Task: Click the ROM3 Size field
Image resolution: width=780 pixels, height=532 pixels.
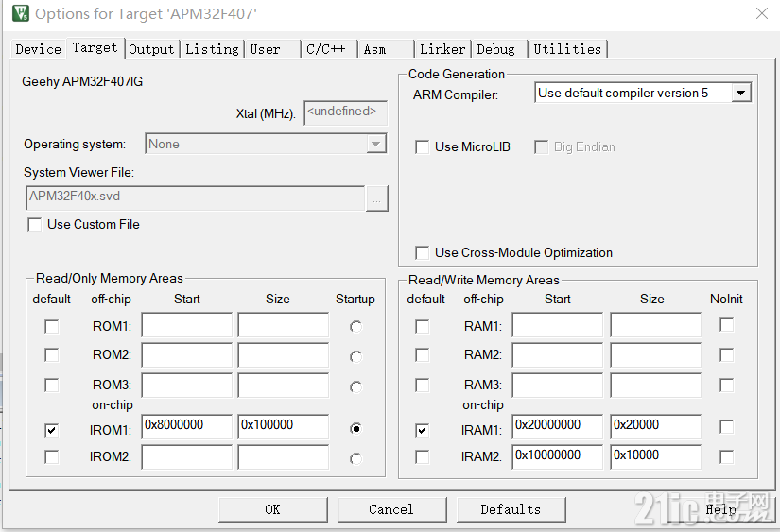Action: pyautogui.click(x=283, y=386)
